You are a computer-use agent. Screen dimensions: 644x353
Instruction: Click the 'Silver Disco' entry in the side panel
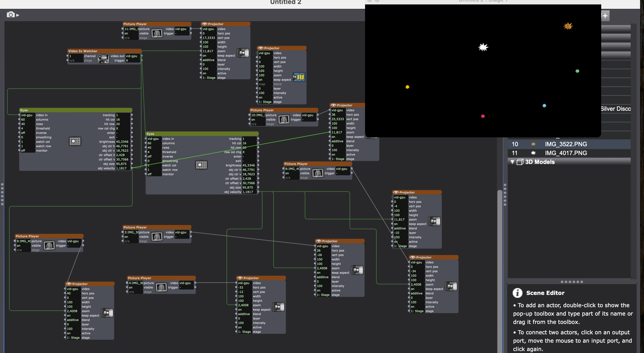(615, 109)
